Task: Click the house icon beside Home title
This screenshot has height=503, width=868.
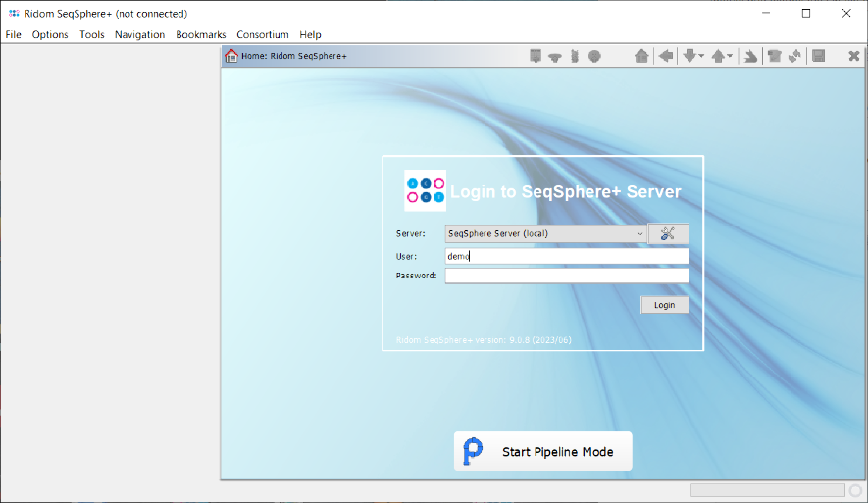Action: point(230,56)
